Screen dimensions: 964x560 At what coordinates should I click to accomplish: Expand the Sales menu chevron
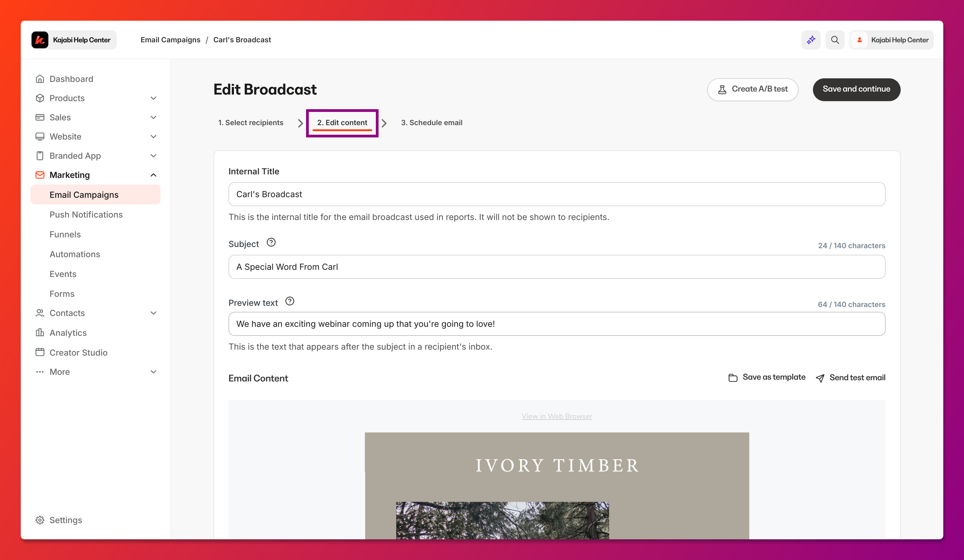(153, 117)
